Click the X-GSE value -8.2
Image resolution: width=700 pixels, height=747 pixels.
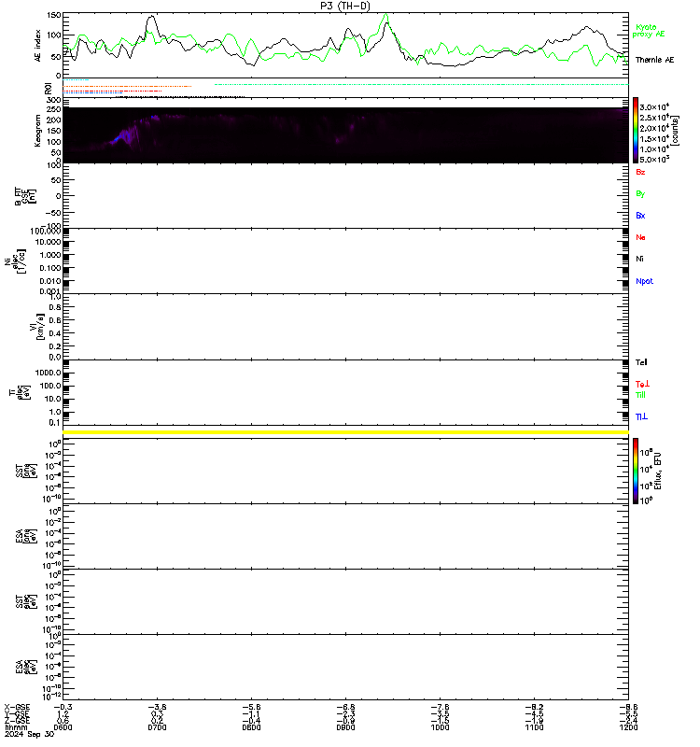coord(534,708)
